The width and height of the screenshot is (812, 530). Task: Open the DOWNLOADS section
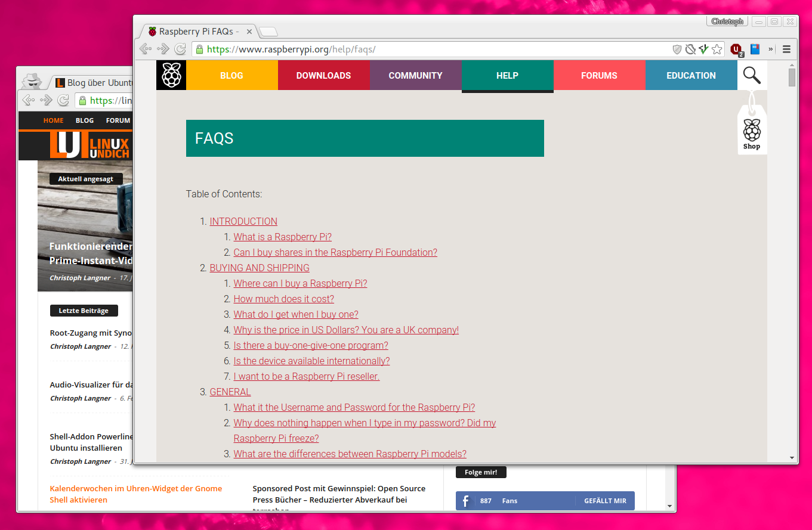[324, 75]
